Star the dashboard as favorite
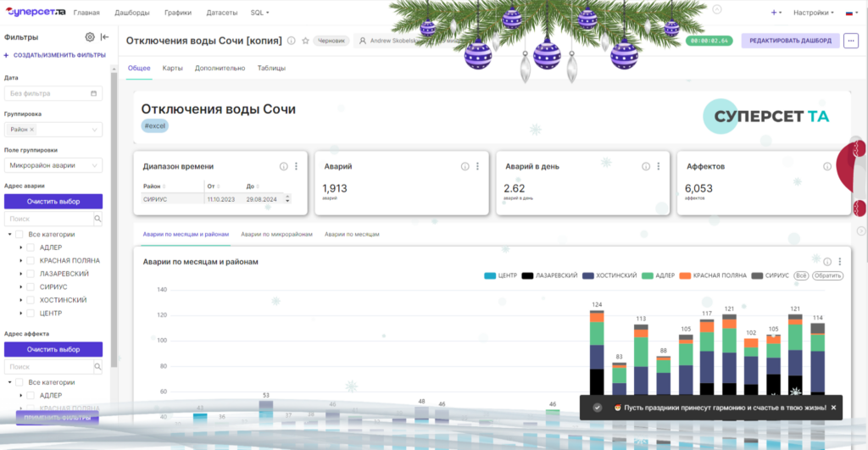 click(x=305, y=41)
